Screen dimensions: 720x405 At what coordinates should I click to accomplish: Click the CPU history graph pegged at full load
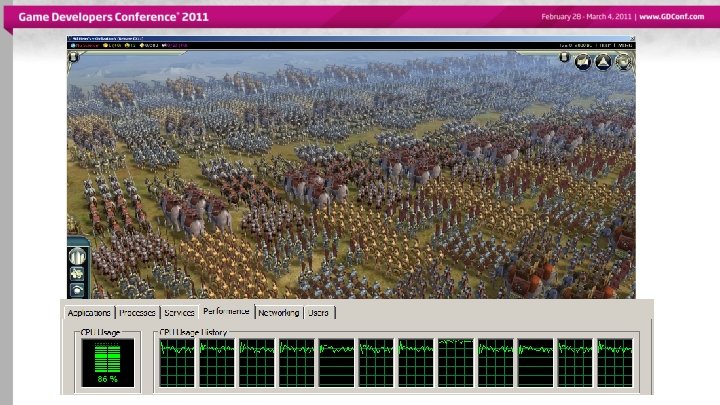456,363
